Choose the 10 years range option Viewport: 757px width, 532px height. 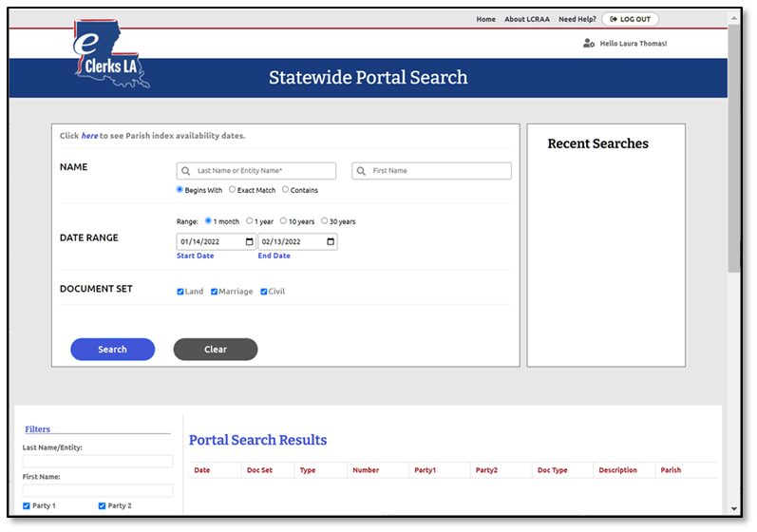tap(283, 221)
